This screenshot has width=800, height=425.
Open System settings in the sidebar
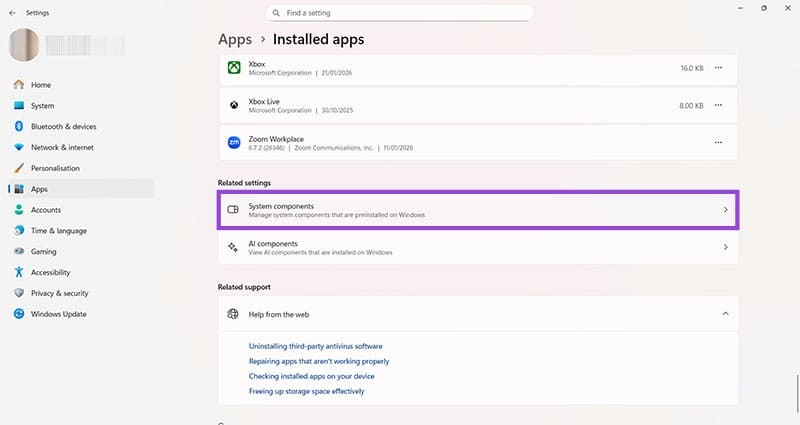click(81, 106)
